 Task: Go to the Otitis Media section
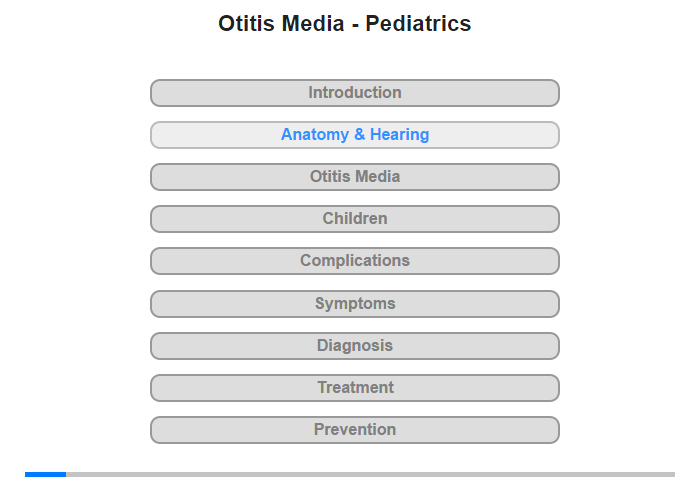click(354, 177)
